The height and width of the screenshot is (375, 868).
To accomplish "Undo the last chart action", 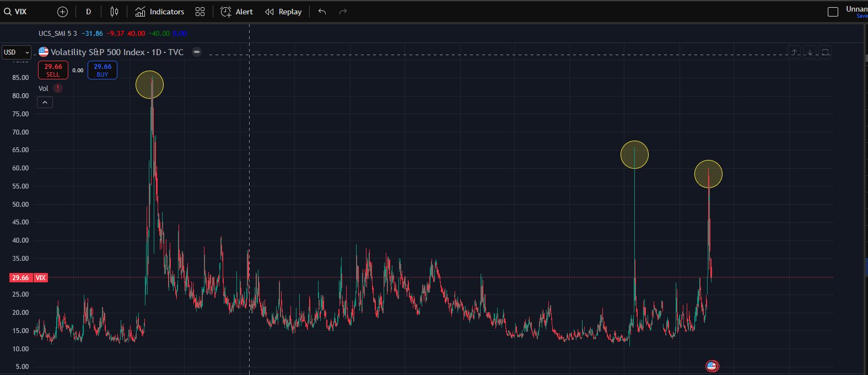I will [x=322, y=12].
